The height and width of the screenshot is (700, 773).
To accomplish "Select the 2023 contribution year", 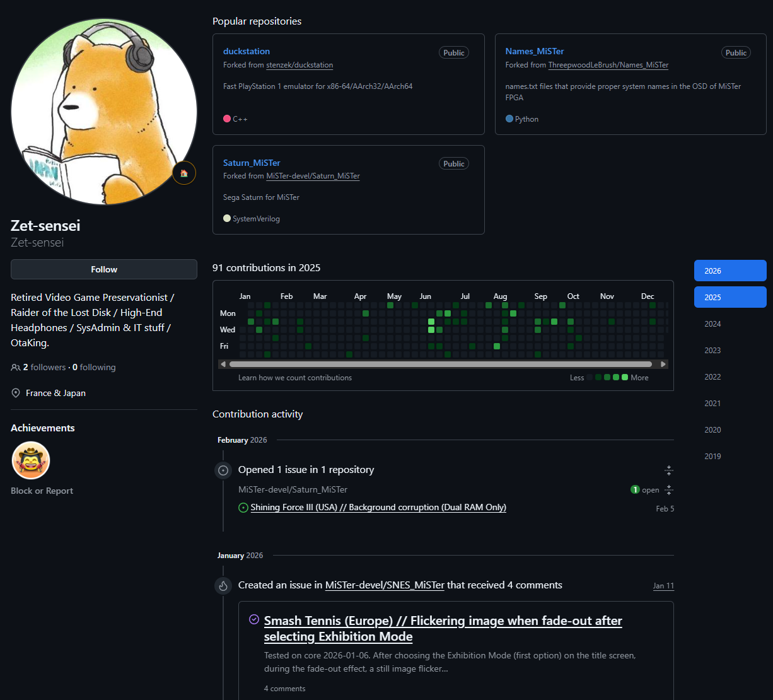I will coord(730,350).
